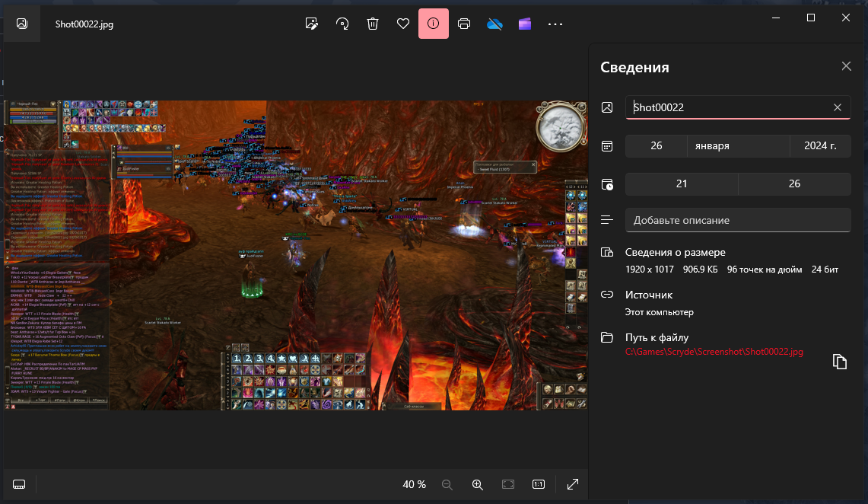Open the three-dots See more menu

(555, 24)
